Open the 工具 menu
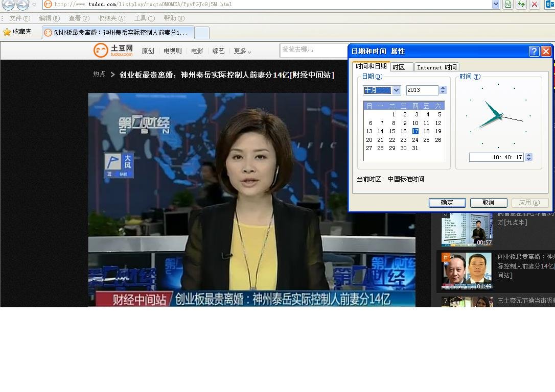Viewport: 555px width, 392px height. coord(145,18)
